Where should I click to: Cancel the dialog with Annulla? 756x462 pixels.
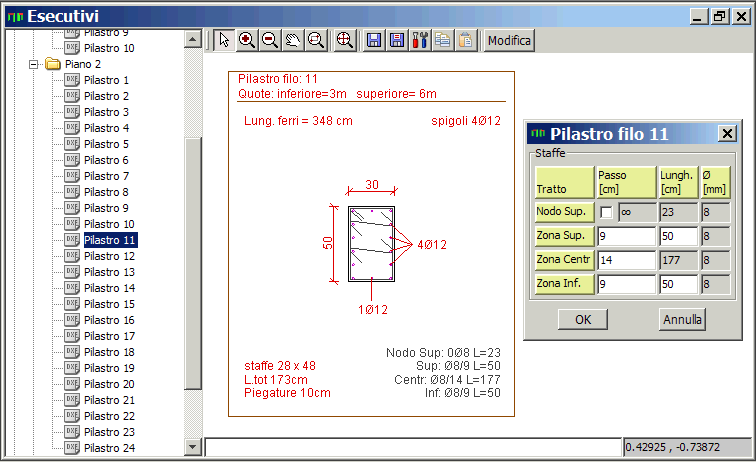point(682,320)
